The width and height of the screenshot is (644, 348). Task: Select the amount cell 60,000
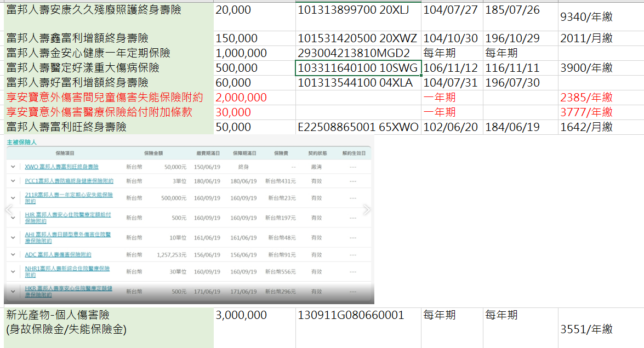(255, 83)
